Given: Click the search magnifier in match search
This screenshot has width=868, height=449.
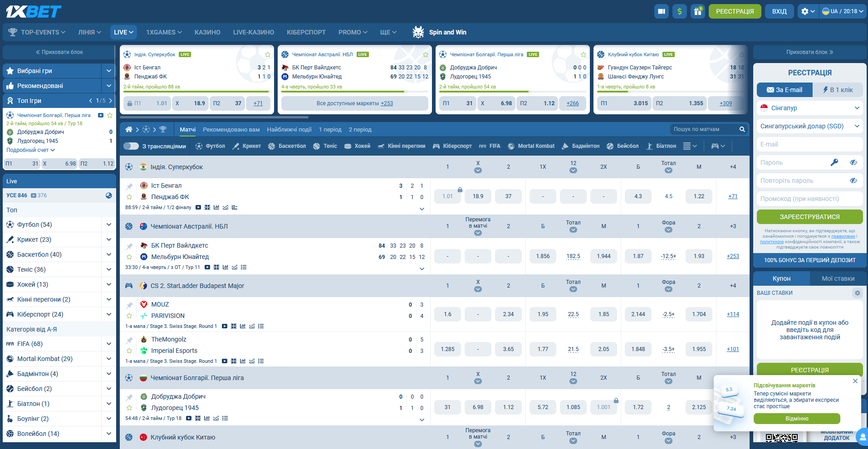Looking at the screenshot, I should 742,129.
